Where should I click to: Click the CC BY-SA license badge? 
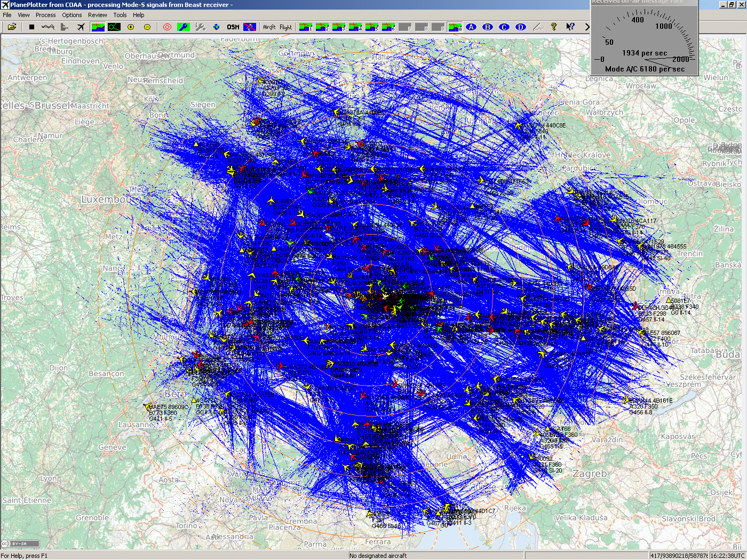20,544
